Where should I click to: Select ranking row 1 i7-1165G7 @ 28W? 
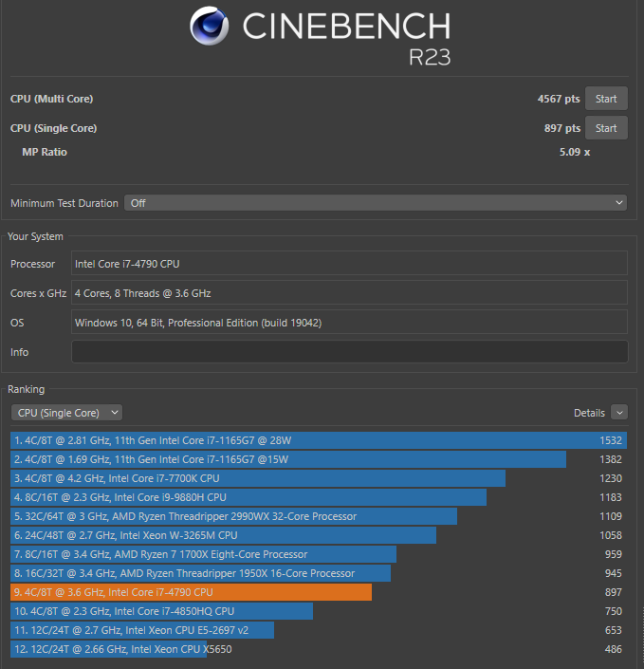click(x=319, y=440)
